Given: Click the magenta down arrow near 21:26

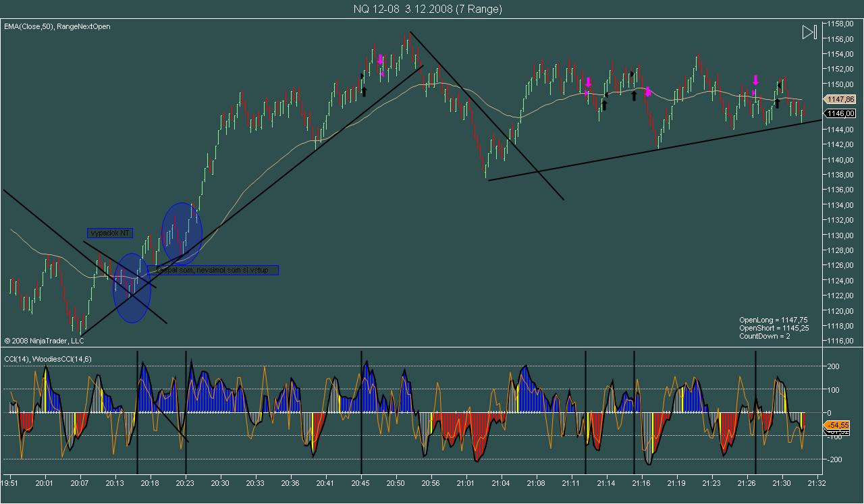Looking at the screenshot, I should tap(756, 80).
